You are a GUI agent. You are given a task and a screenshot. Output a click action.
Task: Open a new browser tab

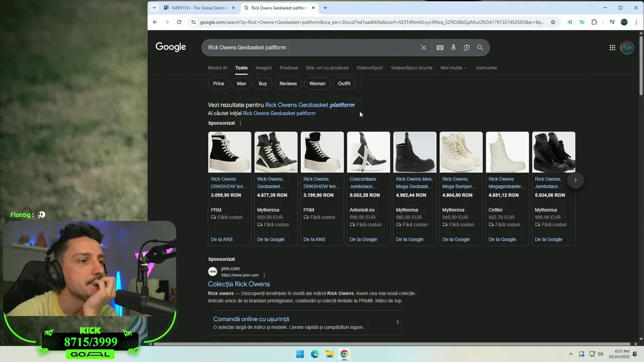[325, 8]
